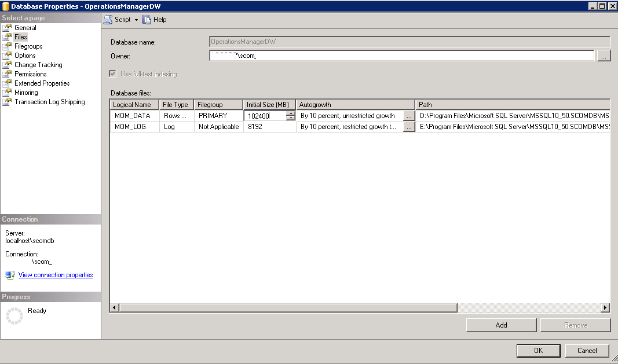Click the Path column header
The image size is (618, 364).
click(513, 105)
